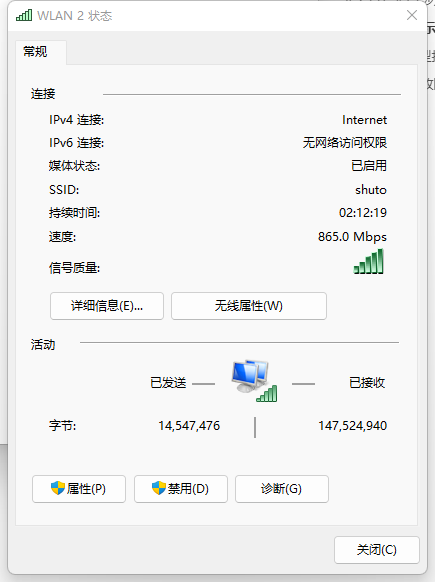Viewport: 435px width, 582px height.
Task: Click received bytes 147,524,940
Action: 353,426
